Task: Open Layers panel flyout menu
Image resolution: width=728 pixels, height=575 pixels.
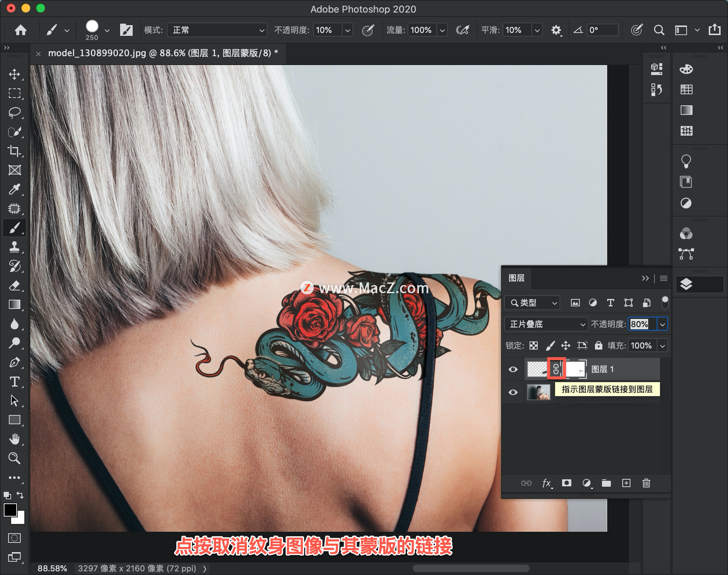Action: (664, 278)
